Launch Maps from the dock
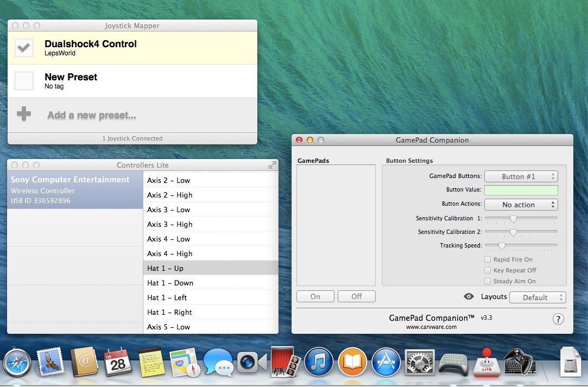This screenshot has height=387, width=588. 185,362
